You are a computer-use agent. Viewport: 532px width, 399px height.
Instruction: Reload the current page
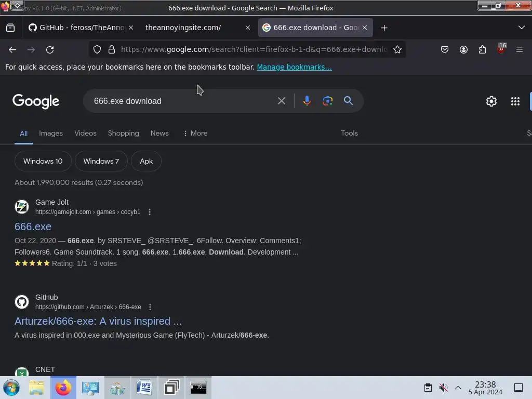50,49
